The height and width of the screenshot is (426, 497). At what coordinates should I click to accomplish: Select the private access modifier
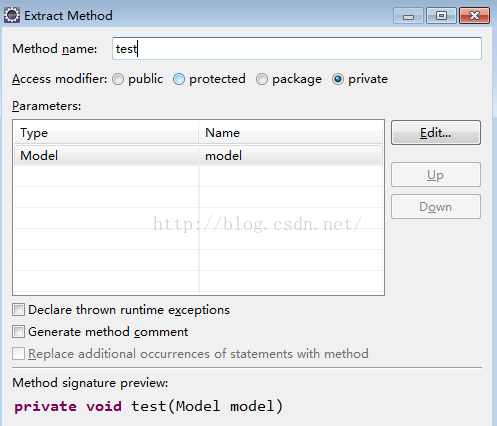(x=338, y=79)
